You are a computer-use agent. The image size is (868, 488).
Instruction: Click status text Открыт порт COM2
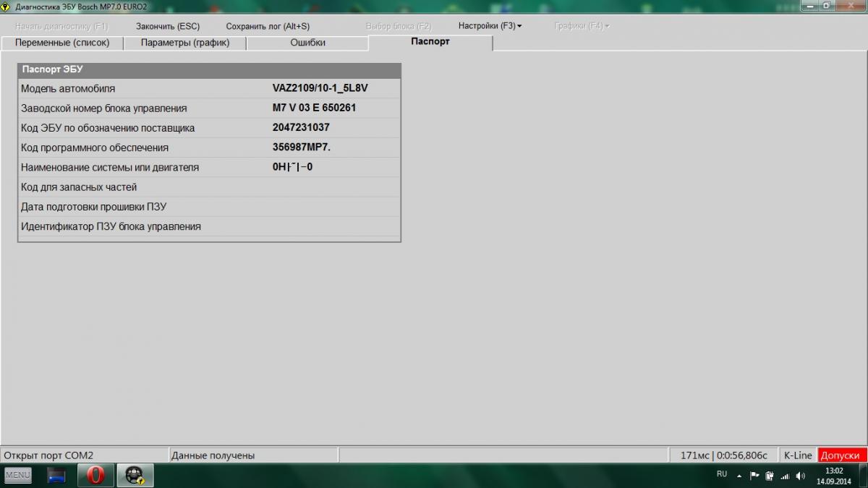coord(48,455)
